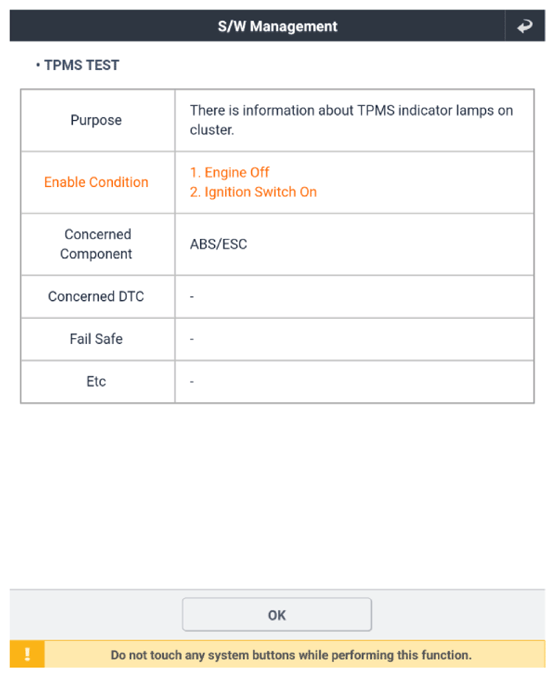555x677 pixels.
Task: Select the S/W Management title bar
Action: coord(277,26)
